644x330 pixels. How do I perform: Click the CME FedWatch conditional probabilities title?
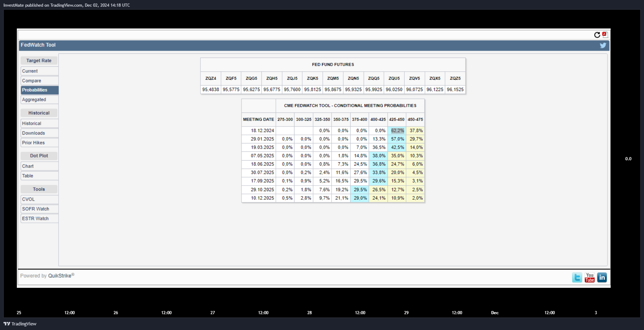click(x=350, y=105)
